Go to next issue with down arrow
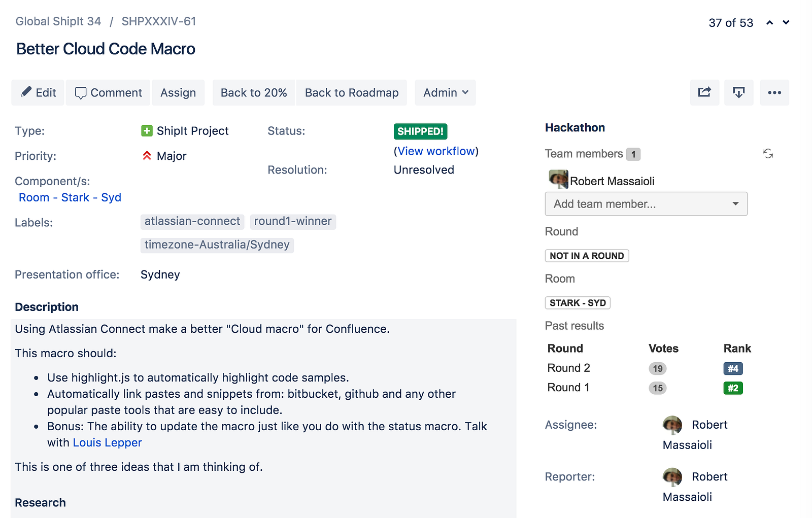812x518 pixels. pos(786,23)
